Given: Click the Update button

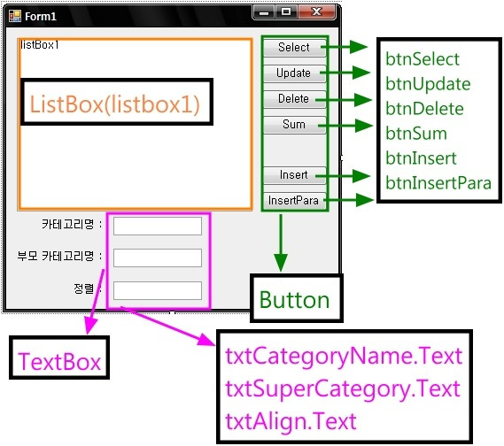Looking at the screenshot, I should pos(294,73).
